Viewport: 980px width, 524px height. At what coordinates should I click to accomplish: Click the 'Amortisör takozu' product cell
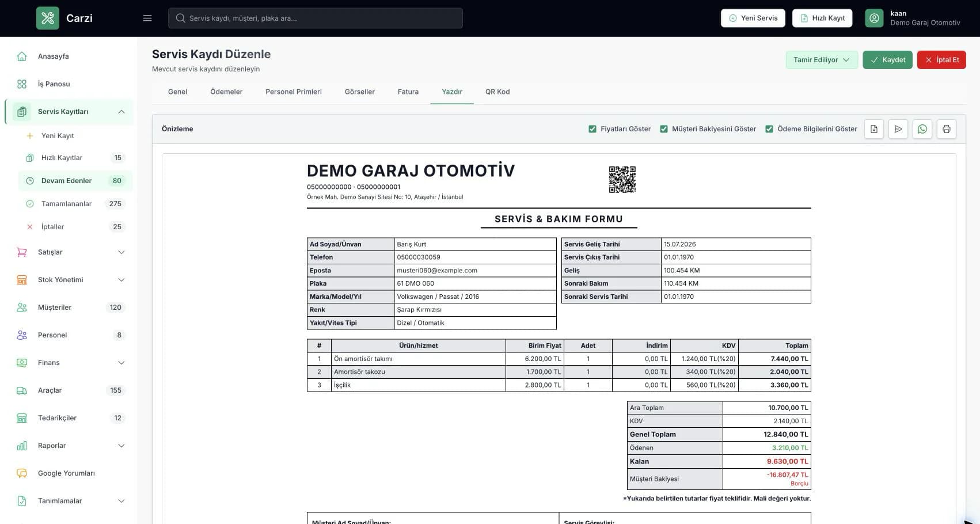coord(419,372)
